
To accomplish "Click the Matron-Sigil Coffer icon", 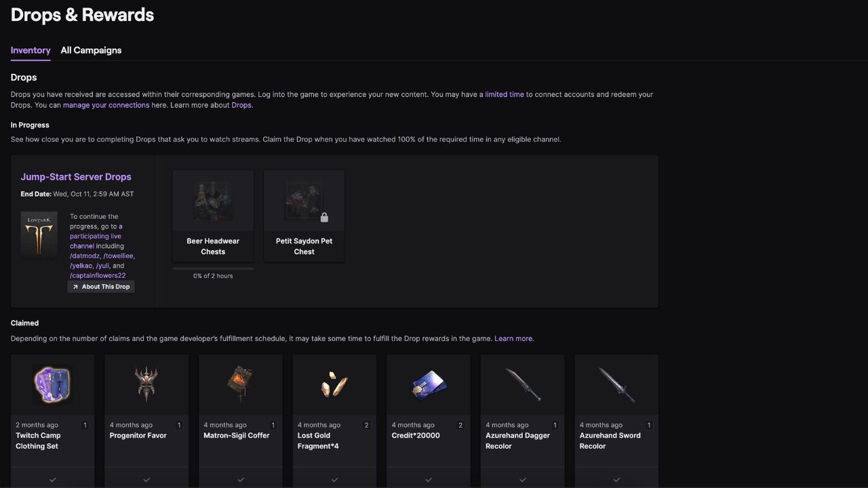I will (240, 384).
